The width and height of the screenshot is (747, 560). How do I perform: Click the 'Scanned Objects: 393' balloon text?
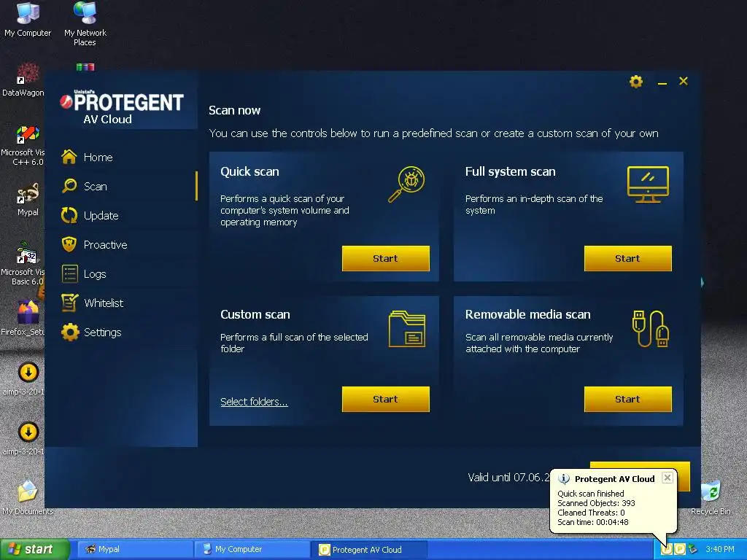596,503
